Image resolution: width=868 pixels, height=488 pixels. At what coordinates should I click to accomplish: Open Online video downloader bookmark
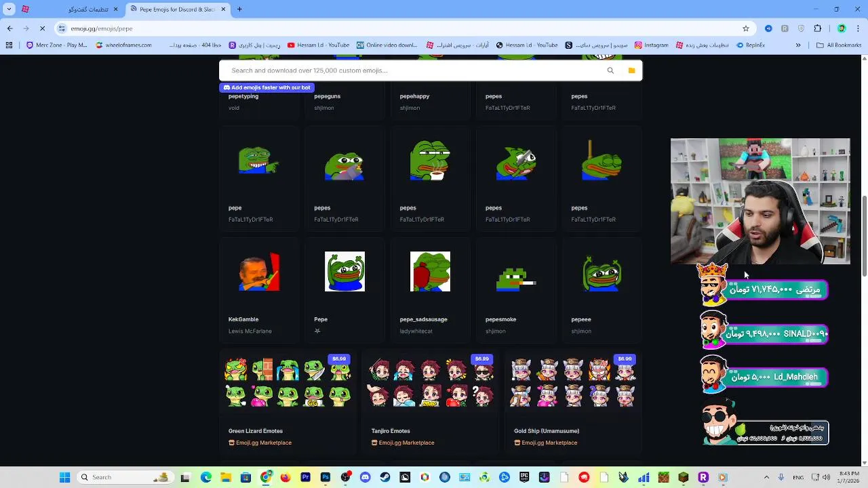coord(387,45)
